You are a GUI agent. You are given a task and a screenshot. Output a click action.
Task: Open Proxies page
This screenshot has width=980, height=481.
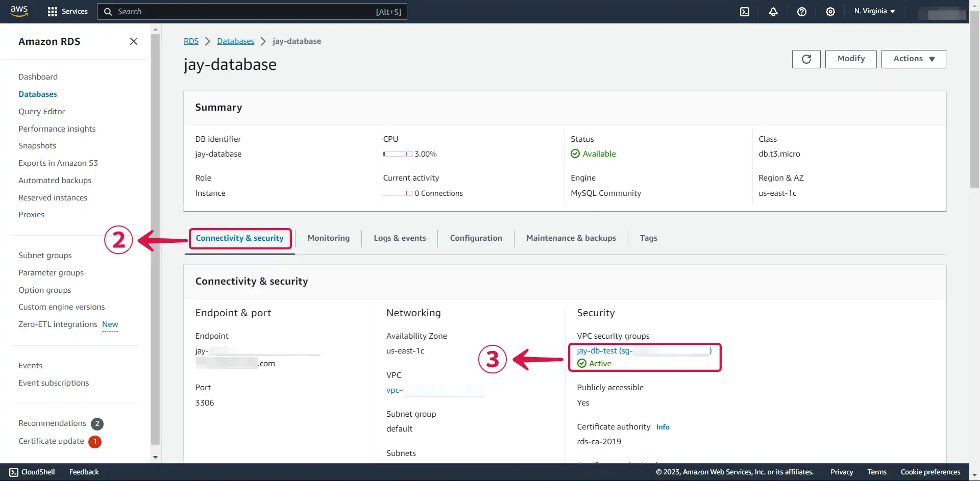(x=32, y=215)
